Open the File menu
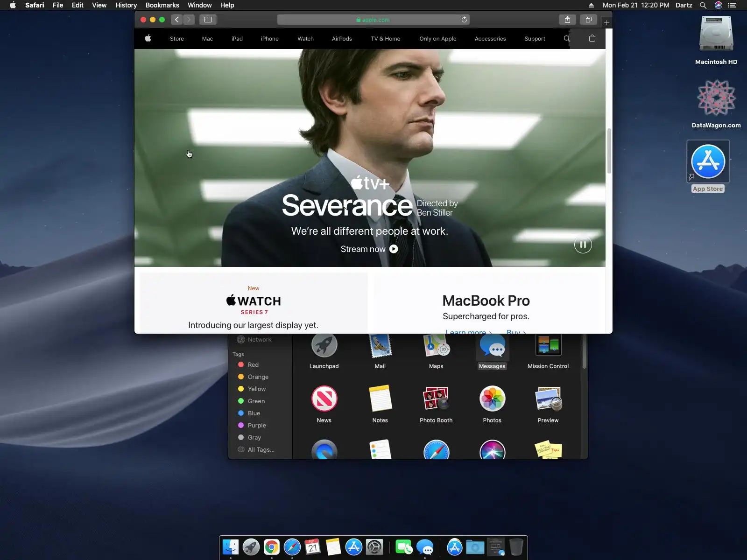 point(58,5)
